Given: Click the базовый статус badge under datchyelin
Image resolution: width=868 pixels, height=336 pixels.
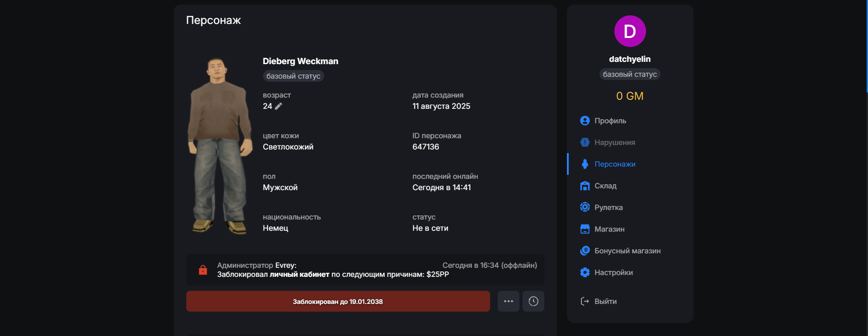Looking at the screenshot, I should click(x=630, y=74).
